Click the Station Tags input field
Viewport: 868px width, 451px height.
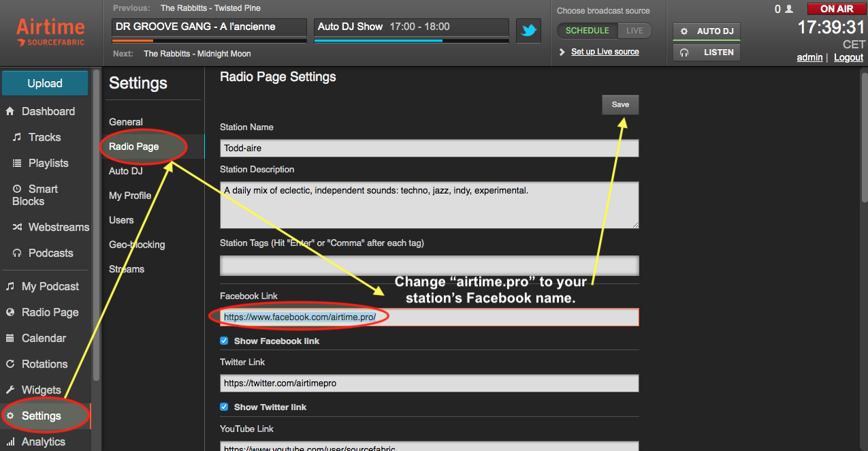[x=430, y=265]
